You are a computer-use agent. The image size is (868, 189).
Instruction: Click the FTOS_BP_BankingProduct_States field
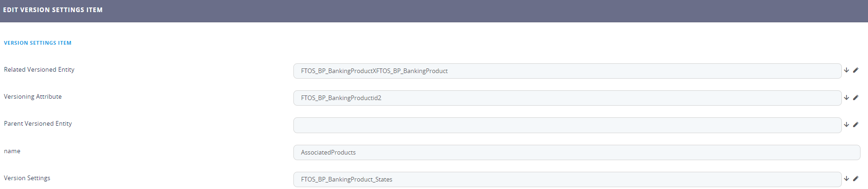coord(567,180)
